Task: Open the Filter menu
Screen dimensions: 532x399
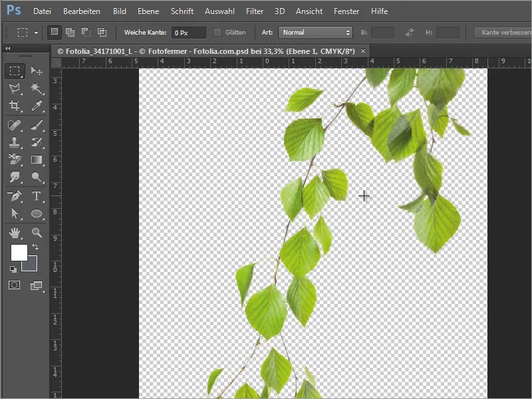Action: click(255, 11)
